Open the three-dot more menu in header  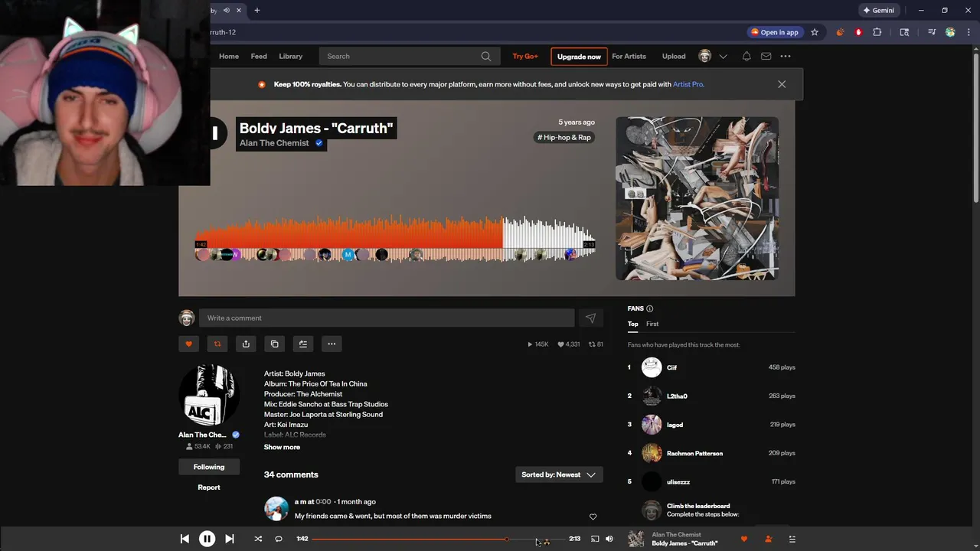pyautogui.click(x=786, y=56)
